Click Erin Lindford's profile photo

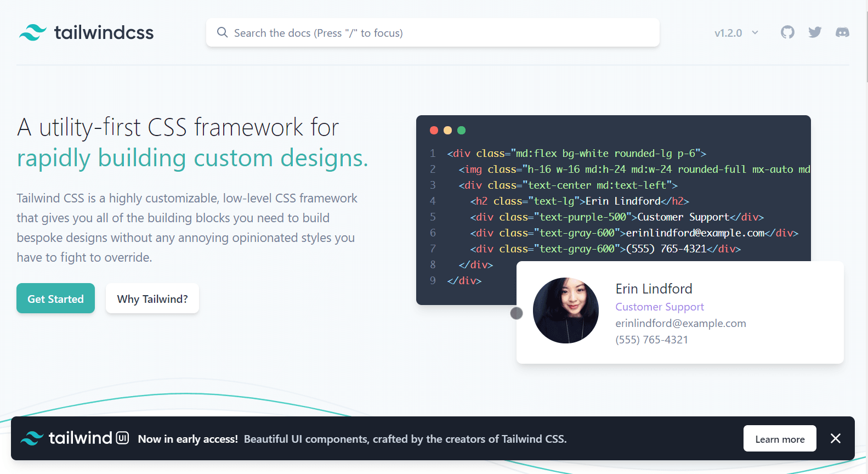[566, 311]
